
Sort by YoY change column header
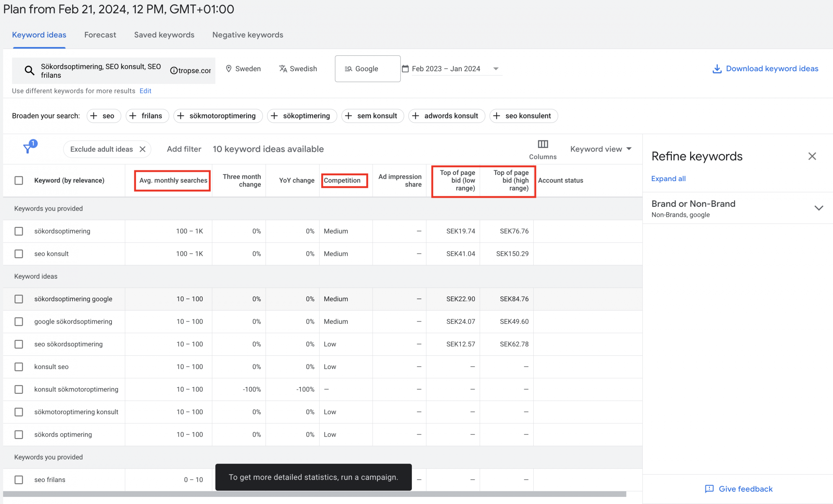[x=296, y=180]
